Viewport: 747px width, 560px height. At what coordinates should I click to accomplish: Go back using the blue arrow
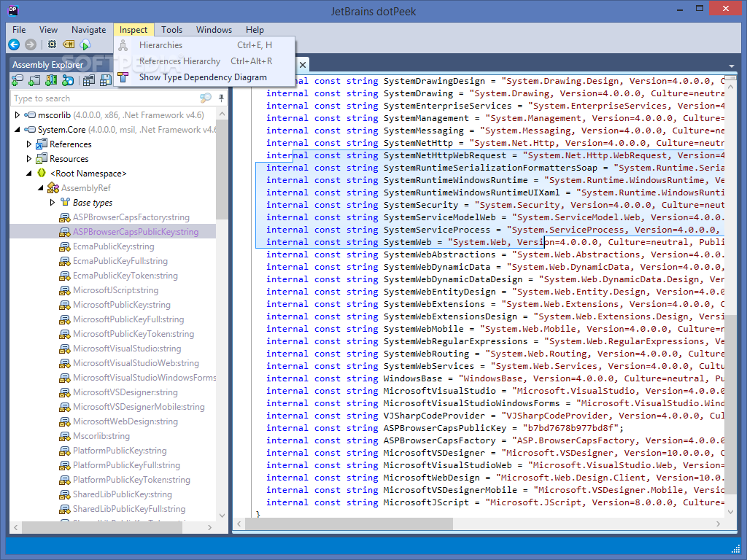pyautogui.click(x=14, y=44)
